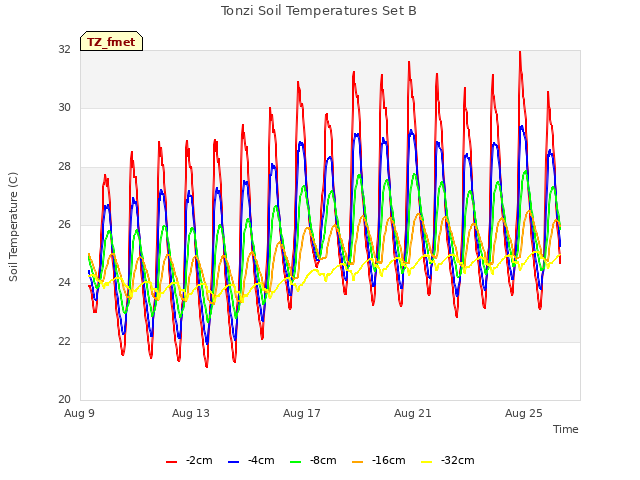
Task: Click the 26 y-axis tick label
Action: tap(64, 224)
